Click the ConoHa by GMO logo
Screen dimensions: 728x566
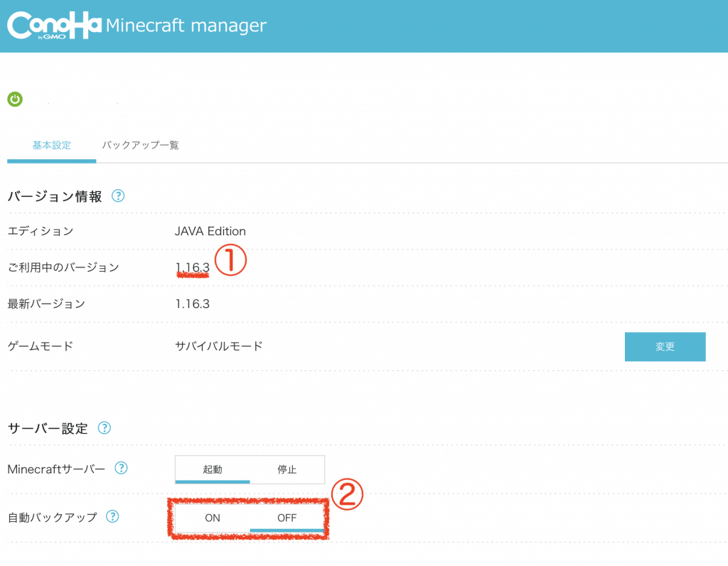tap(54, 26)
